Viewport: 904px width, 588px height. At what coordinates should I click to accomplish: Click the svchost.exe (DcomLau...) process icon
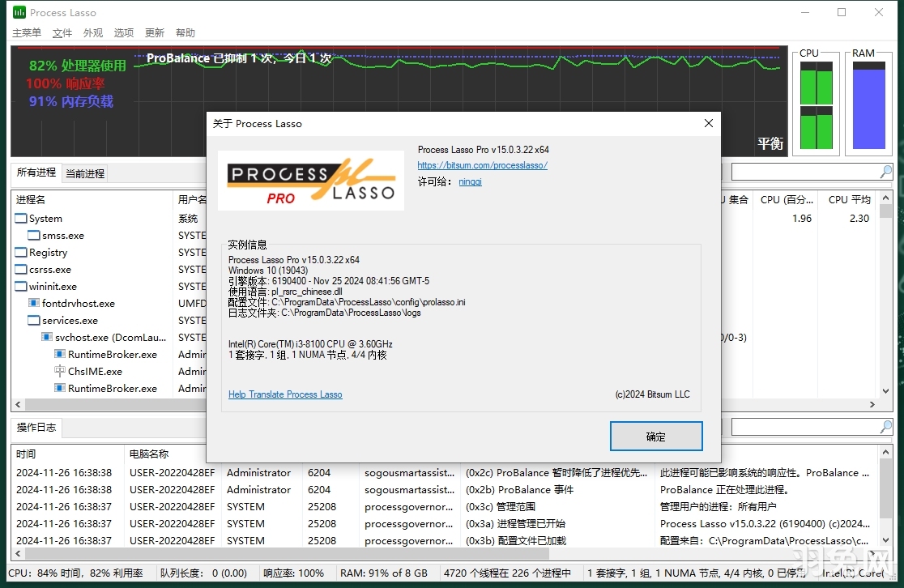pyautogui.click(x=46, y=337)
